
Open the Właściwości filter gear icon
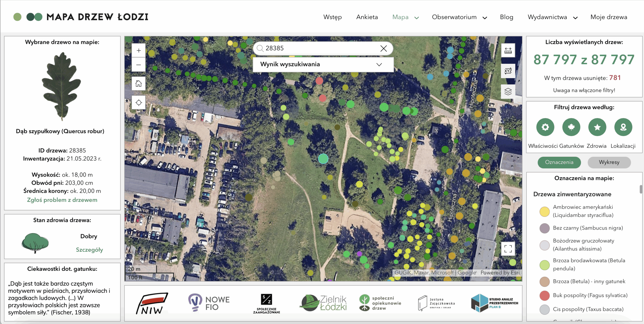coord(545,127)
